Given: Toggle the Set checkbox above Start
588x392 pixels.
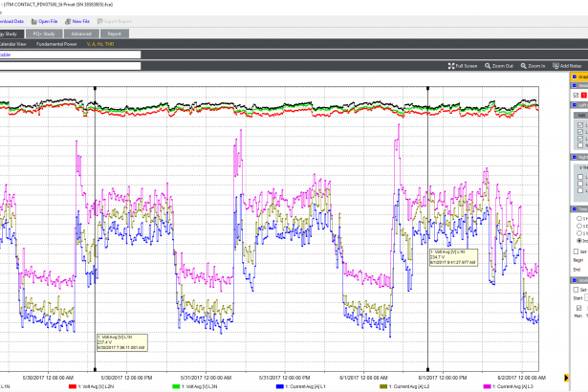Looking at the screenshot, I should click(575, 289).
